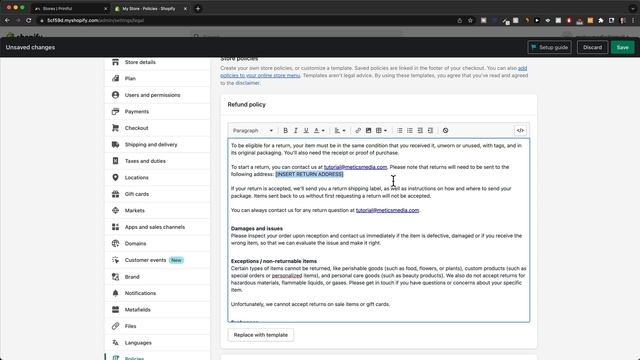
Task: Open the Setup guide
Action: 549,47
